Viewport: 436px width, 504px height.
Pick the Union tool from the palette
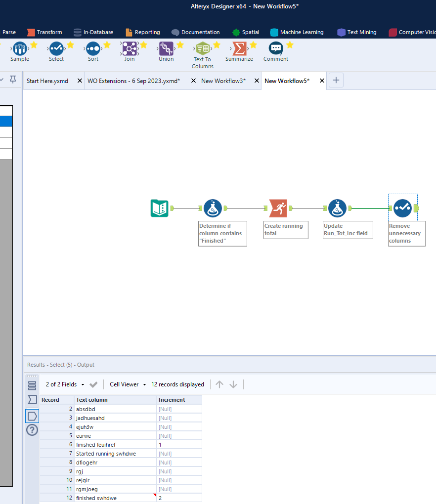pos(166,49)
